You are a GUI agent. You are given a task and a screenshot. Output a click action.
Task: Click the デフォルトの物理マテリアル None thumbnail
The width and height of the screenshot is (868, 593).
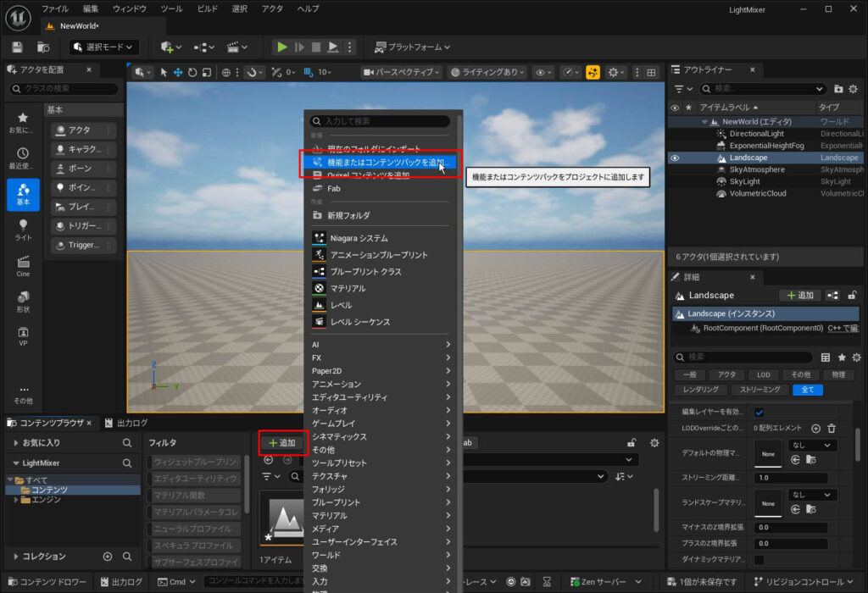pyautogui.click(x=767, y=453)
